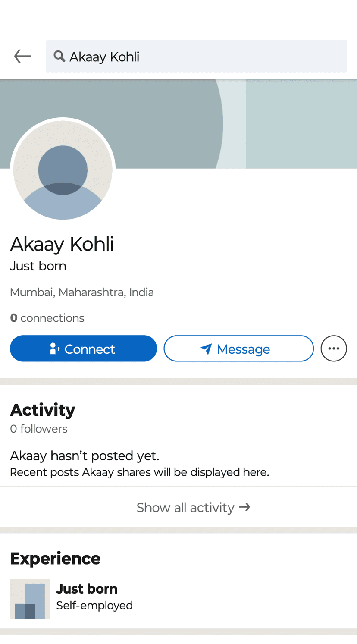The height and width of the screenshot is (644, 357).
Task: Click the arrow beside Show all activity
Action: click(245, 507)
